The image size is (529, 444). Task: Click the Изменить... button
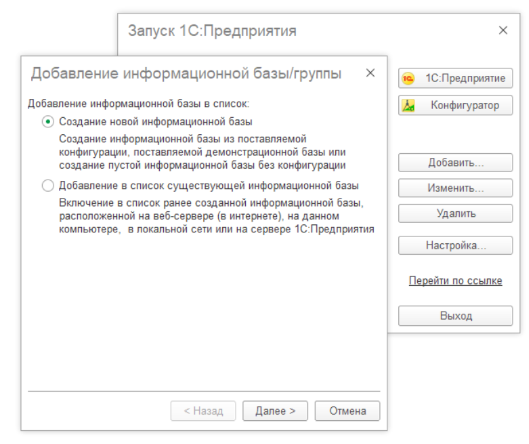(455, 188)
